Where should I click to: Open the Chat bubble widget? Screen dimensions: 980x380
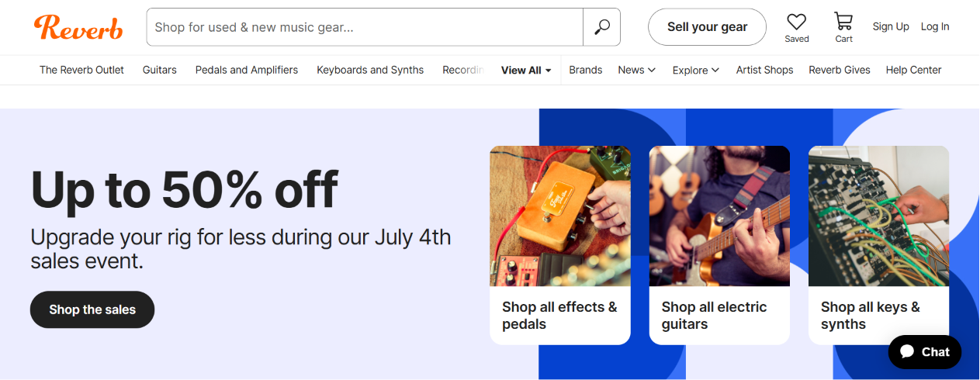pos(925,352)
